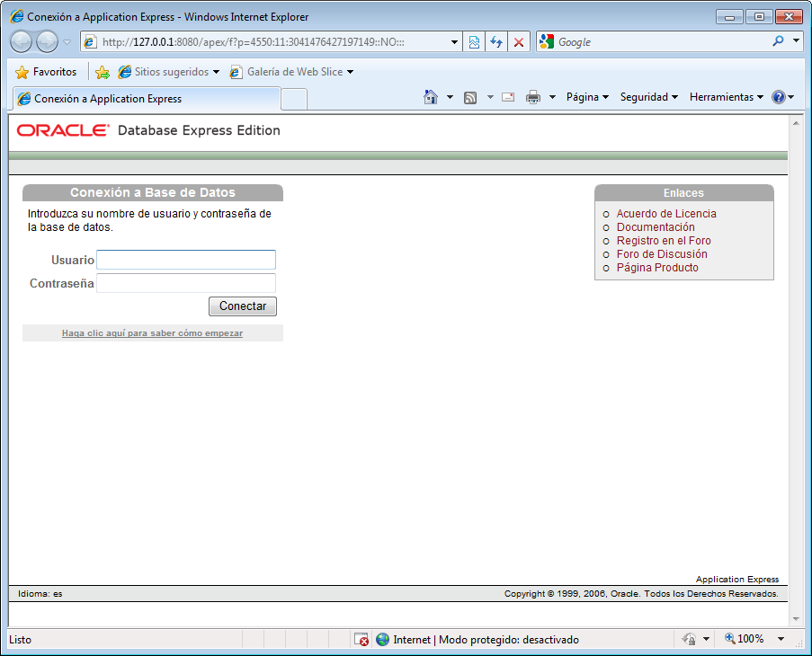The image size is (812, 656).
Task: Click the security lock status icon
Action: click(x=689, y=640)
